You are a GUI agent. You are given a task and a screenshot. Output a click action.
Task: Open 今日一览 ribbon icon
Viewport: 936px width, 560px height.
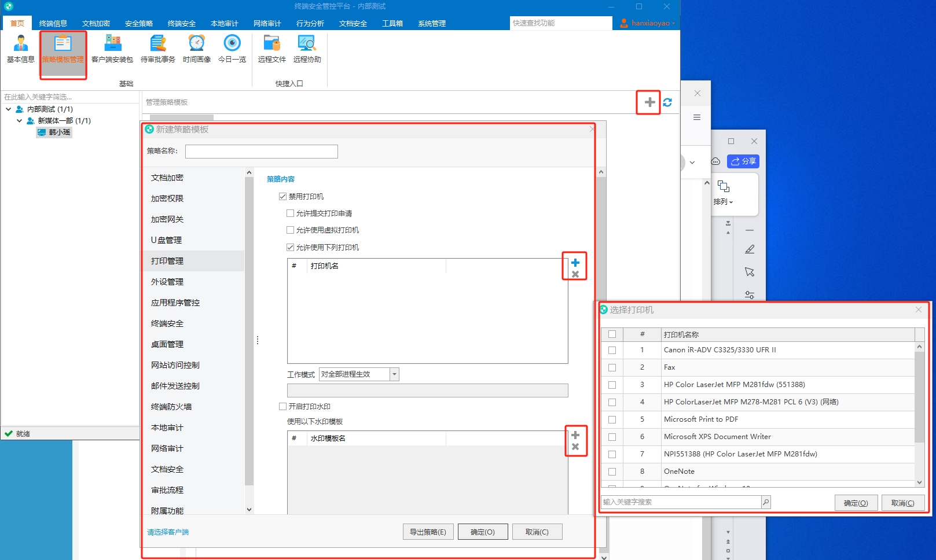click(232, 49)
